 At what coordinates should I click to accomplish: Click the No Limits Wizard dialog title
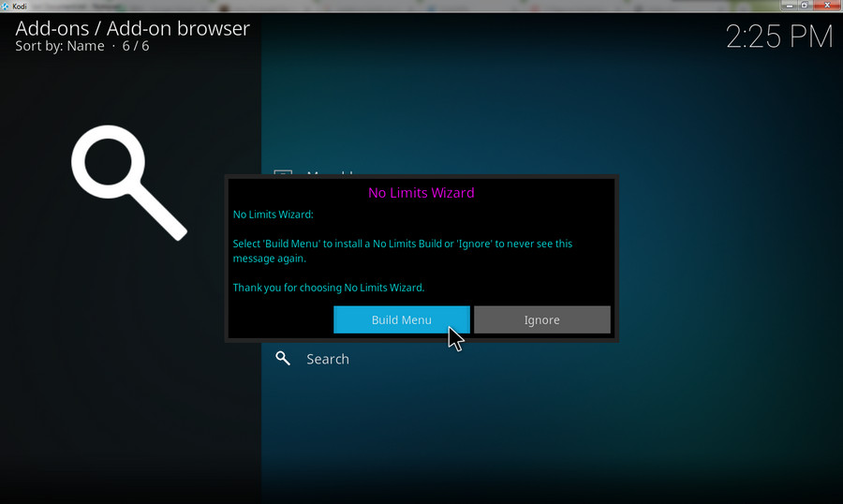click(x=421, y=193)
